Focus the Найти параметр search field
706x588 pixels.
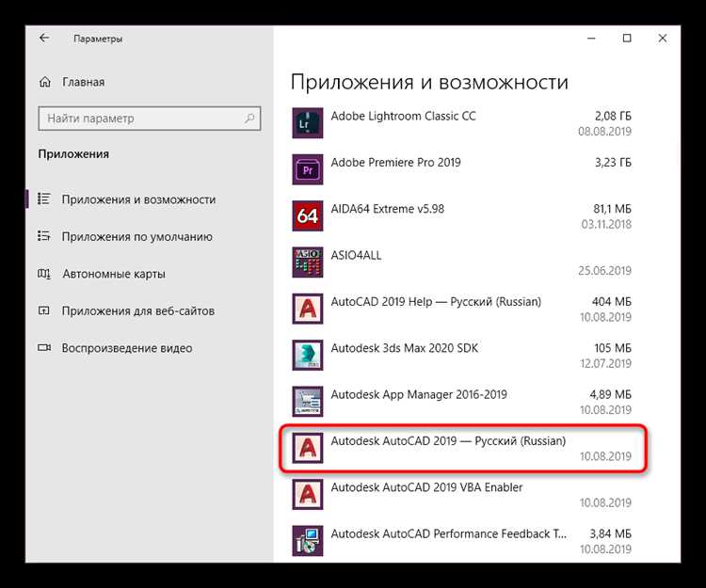click(x=150, y=119)
